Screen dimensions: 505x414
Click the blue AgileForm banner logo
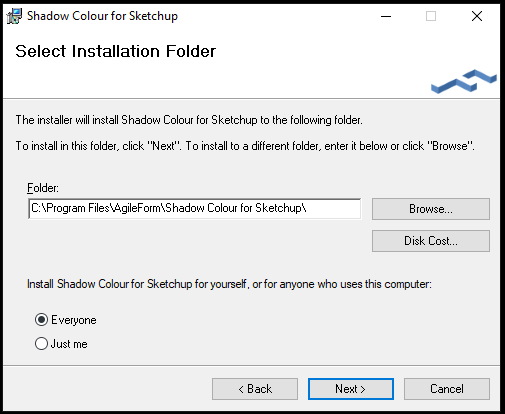pos(464,81)
